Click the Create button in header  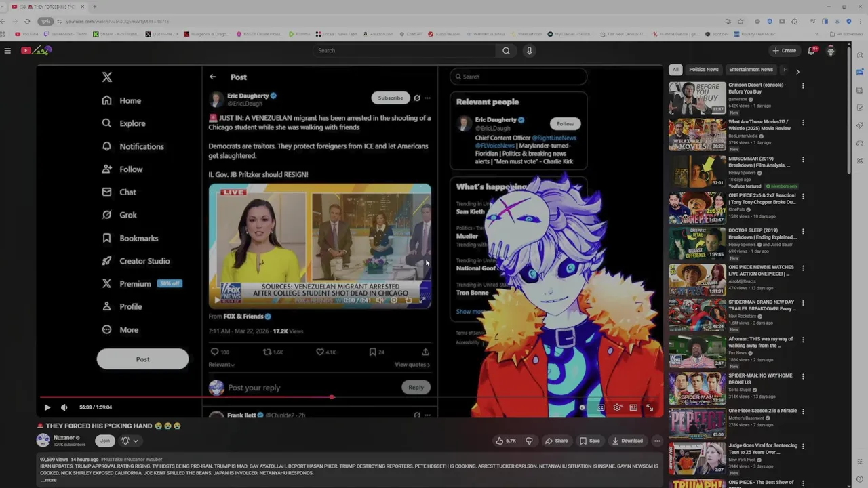coord(785,50)
